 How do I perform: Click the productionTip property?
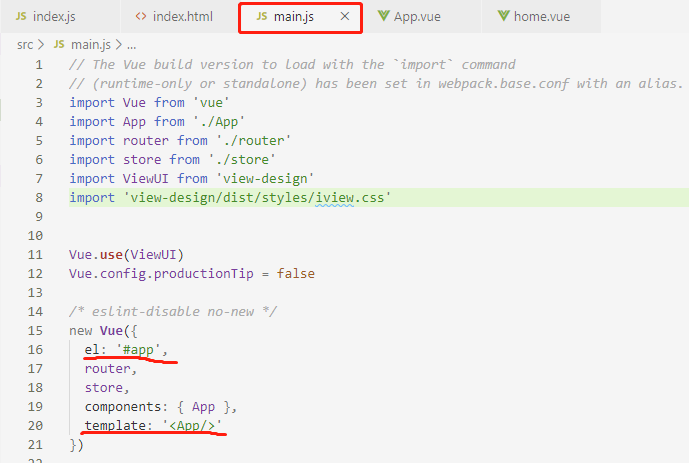203,274
